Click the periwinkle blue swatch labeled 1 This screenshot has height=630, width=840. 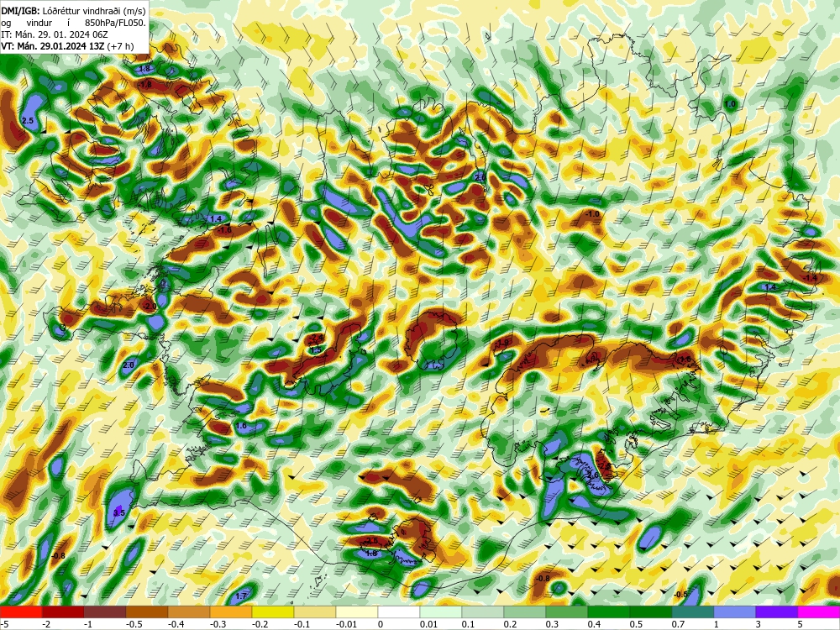click(735, 612)
